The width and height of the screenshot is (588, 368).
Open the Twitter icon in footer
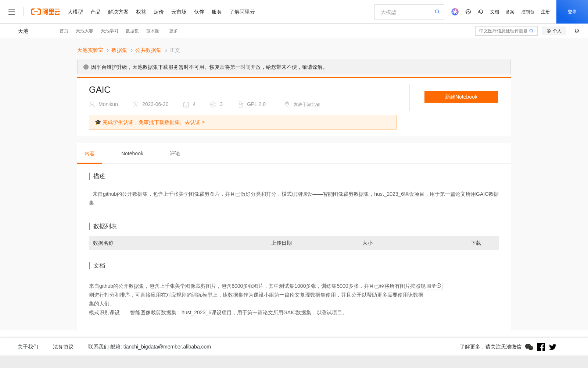tap(553, 347)
